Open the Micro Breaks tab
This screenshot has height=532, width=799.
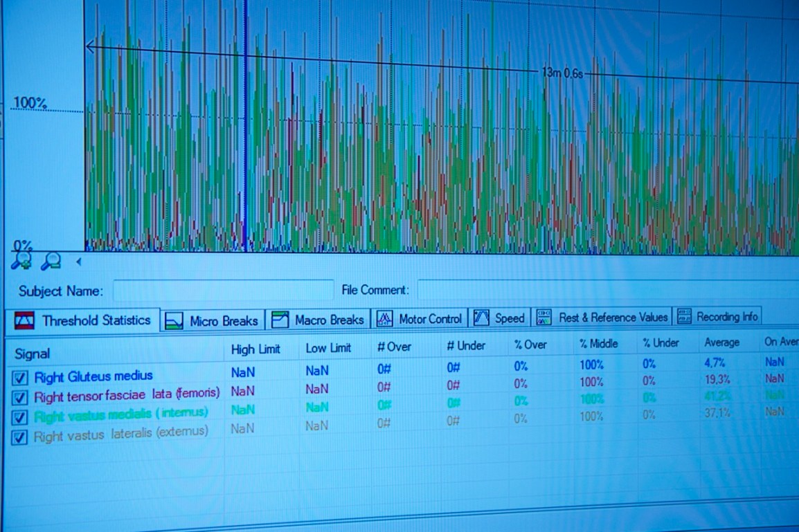click(223, 321)
